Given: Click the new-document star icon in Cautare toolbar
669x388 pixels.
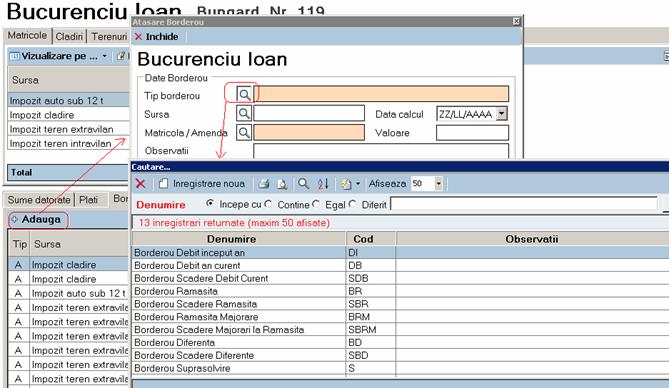Looking at the screenshot, I should [x=346, y=184].
